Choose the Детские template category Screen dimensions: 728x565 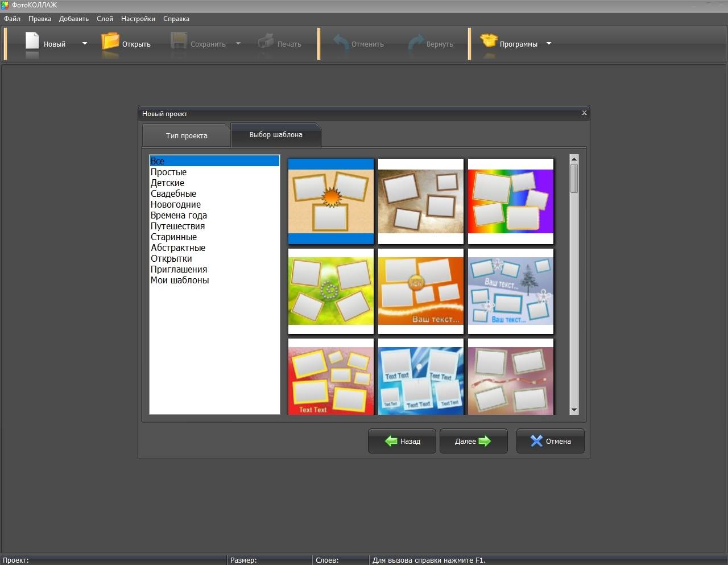pos(214,183)
